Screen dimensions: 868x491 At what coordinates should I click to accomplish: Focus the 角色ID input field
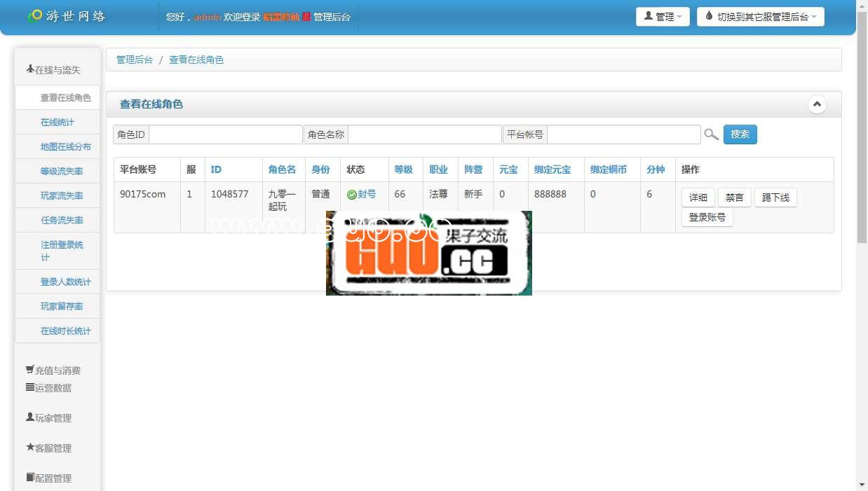coord(226,134)
